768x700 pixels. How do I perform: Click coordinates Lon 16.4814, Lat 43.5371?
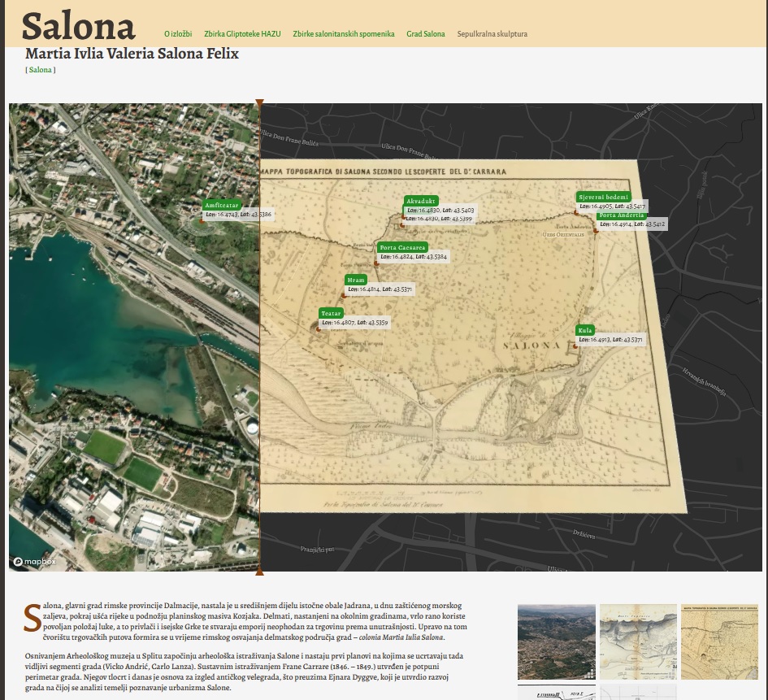pyautogui.click(x=380, y=289)
